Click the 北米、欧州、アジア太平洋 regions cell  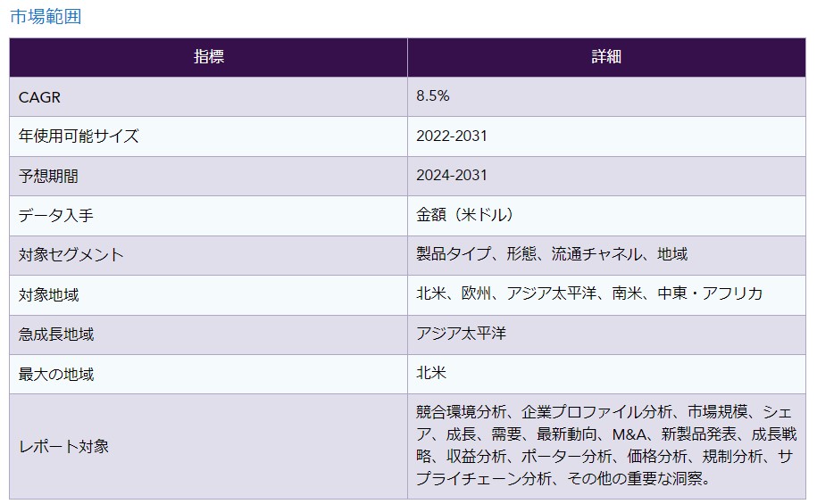tap(606, 295)
